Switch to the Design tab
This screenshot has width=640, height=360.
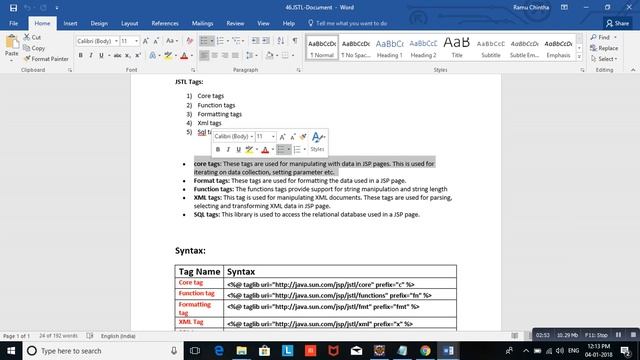(99, 23)
